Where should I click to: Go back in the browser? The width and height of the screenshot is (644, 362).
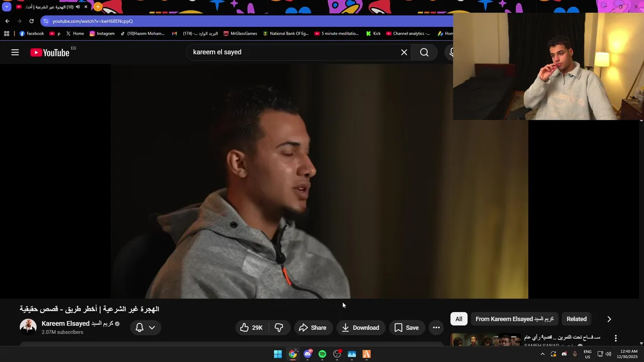click(7, 21)
